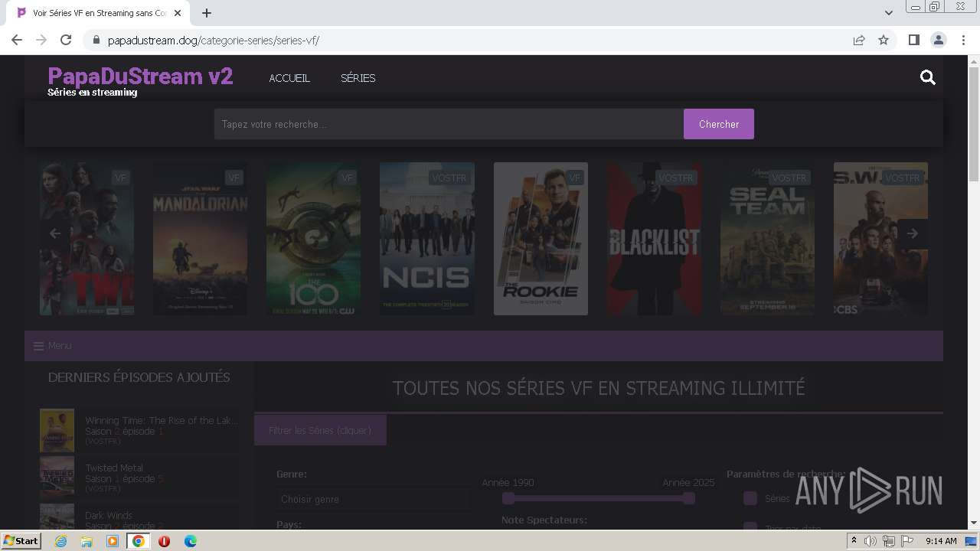The height and width of the screenshot is (551, 980).
Task: Open the SÉRIES menu item
Action: coord(358,78)
